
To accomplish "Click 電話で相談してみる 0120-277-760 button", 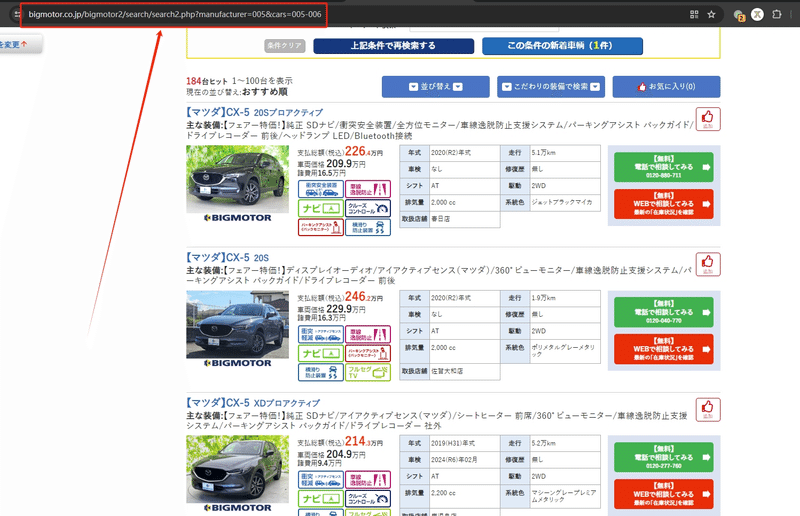I will [664, 457].
